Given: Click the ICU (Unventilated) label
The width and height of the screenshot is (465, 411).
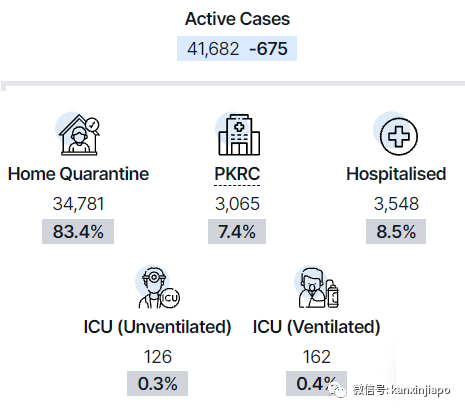Looking at the screenshot, I should click(x=157, y=327).
